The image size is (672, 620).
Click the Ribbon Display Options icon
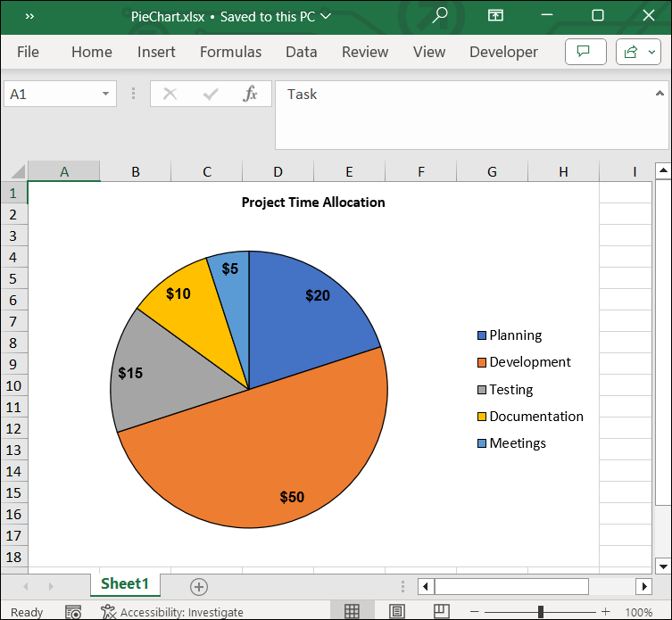[495, 16]
